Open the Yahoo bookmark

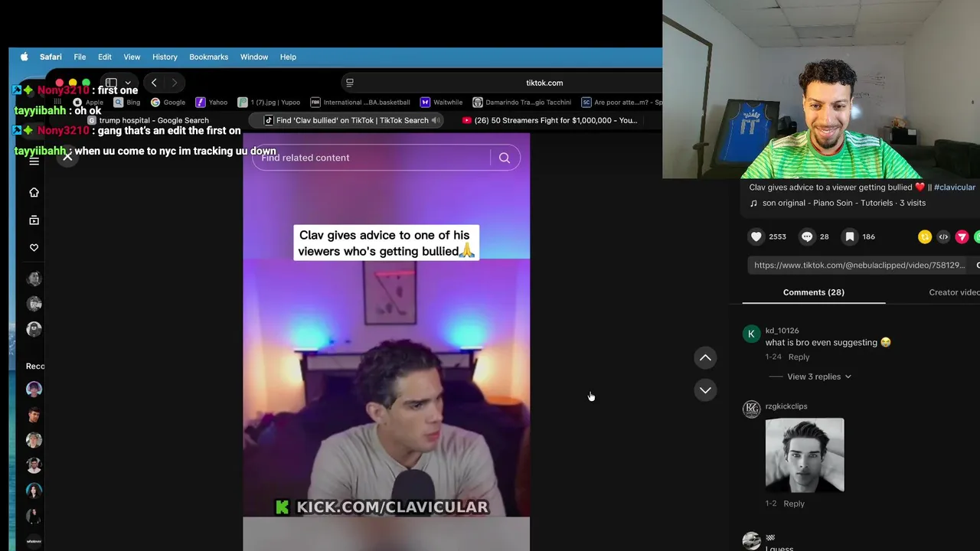click(x=212, y=102)
